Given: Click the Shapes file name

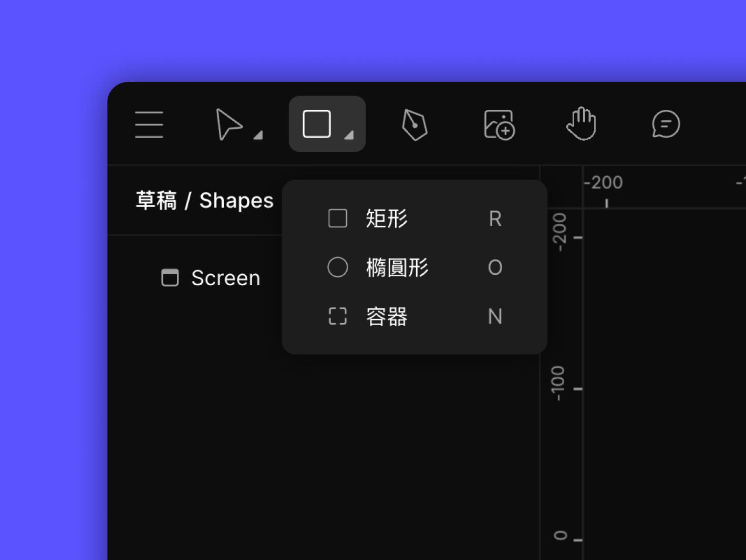Looking at the screenshot, I should point(236,201).
